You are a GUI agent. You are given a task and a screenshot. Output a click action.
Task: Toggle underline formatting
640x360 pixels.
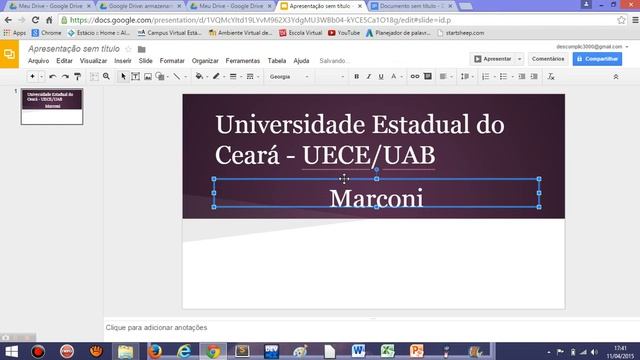[x=381, y=76]
